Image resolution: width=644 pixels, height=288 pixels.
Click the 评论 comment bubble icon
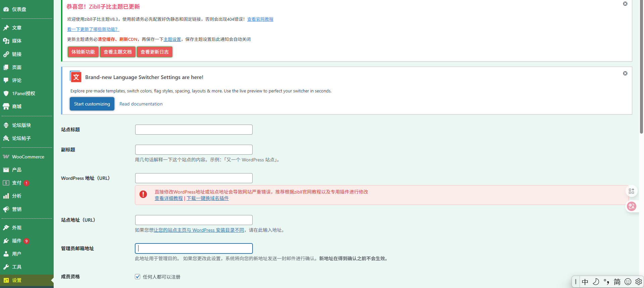tap(6, 80)
